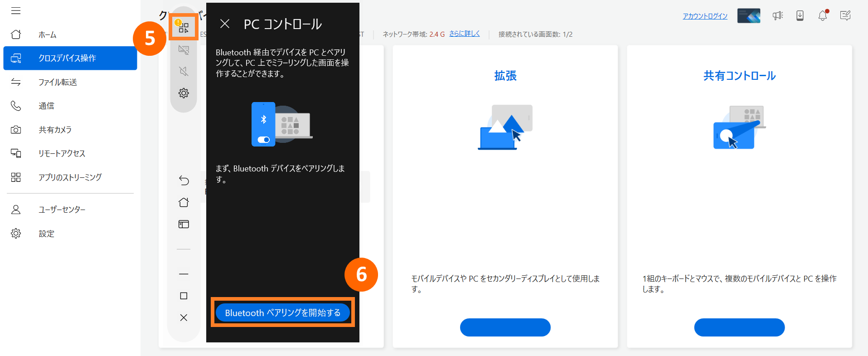Close the PC コントロール panel
This screenshot has height=356, width=868.
click(x=225, y=24)
